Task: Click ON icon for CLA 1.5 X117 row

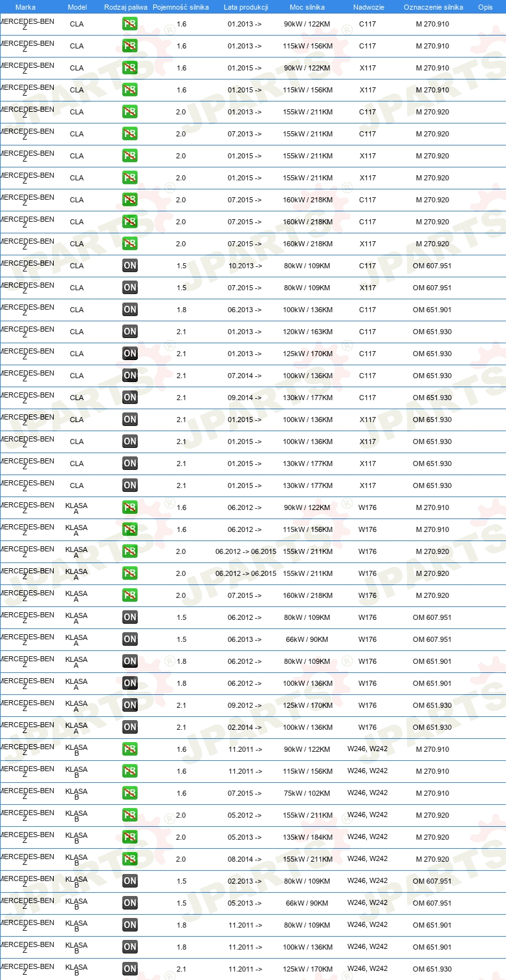Action: pos(130,288)
